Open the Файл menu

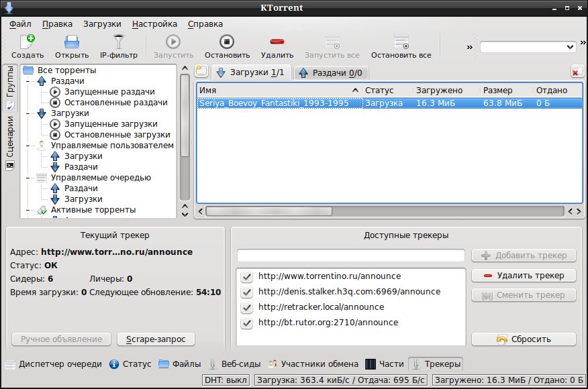tap(20, 24)
